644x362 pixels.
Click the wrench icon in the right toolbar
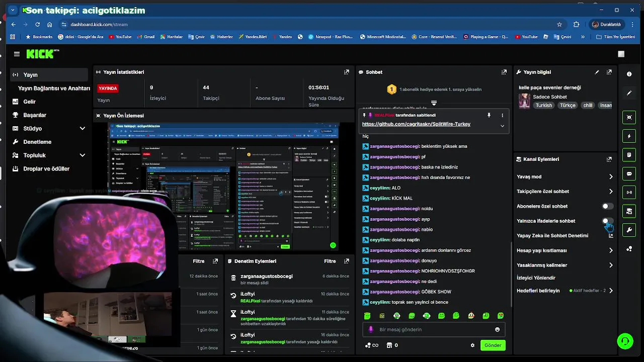[x=629, y=230]
